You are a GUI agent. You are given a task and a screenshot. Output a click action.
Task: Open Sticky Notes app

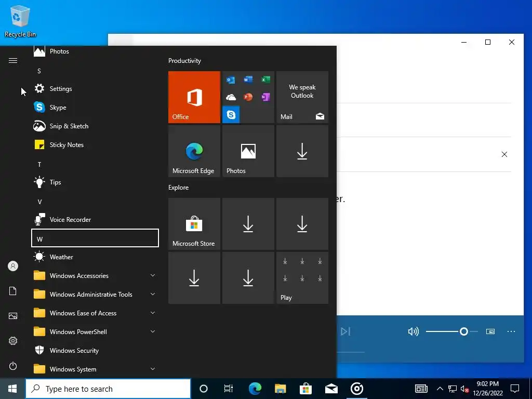(95, 144)
